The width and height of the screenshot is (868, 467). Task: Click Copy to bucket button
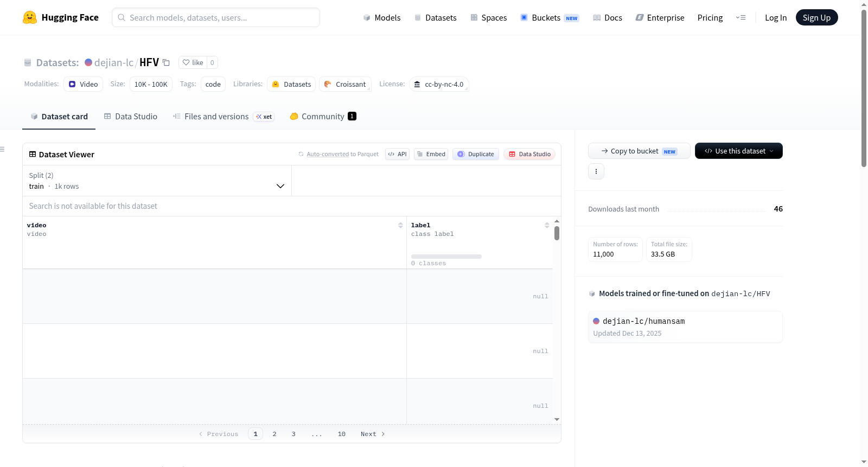(x=639, y=151)
